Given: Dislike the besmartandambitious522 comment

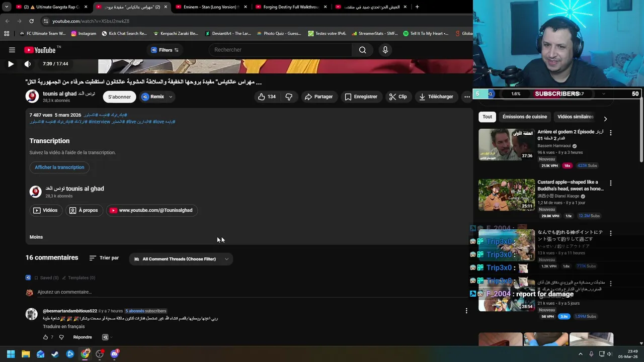Looking at the screenshot, I should [x=61, y=337].
